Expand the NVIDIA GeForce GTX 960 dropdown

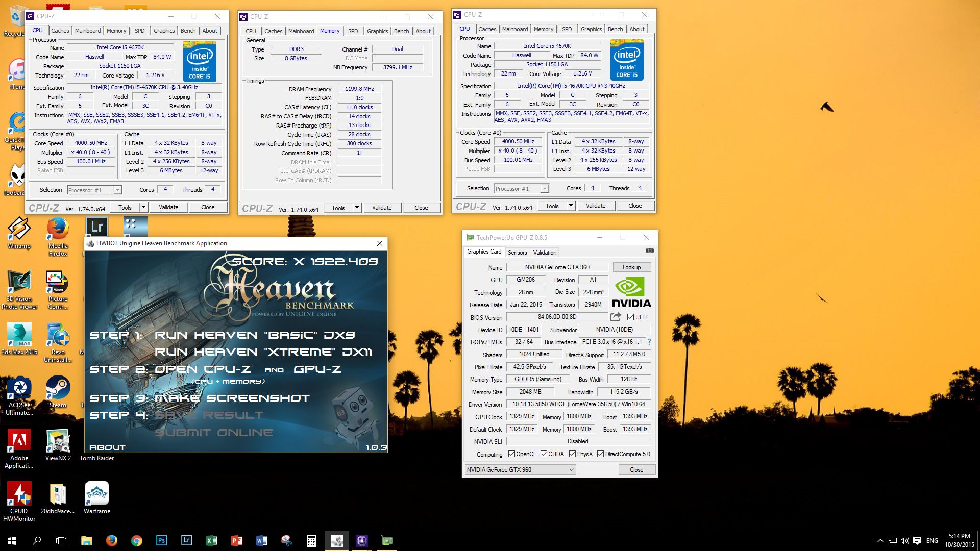coord(571,470)
